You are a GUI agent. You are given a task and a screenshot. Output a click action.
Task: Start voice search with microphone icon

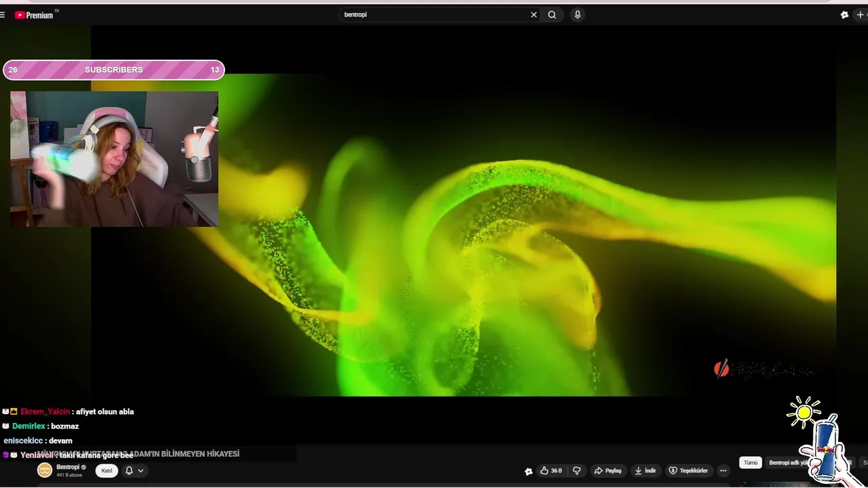577,14
